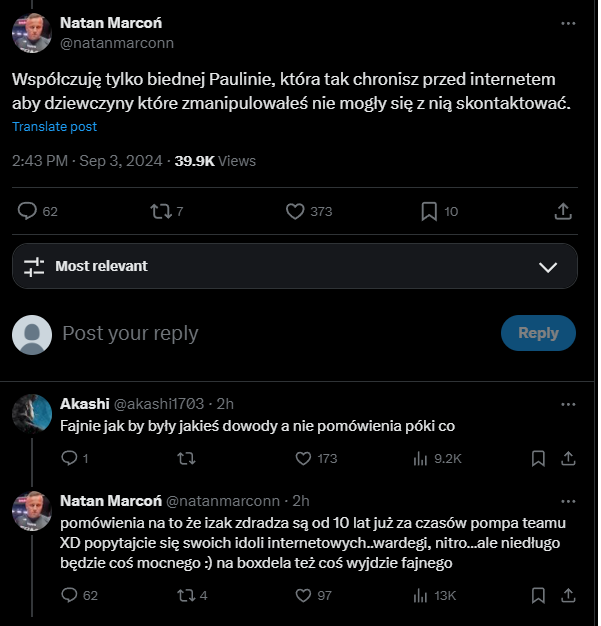Image resolution: width=601 pixels, height=626 pixels.
Task: Reply to main post via comment icon
Action: pyautogui.click(x=28, y=211)
